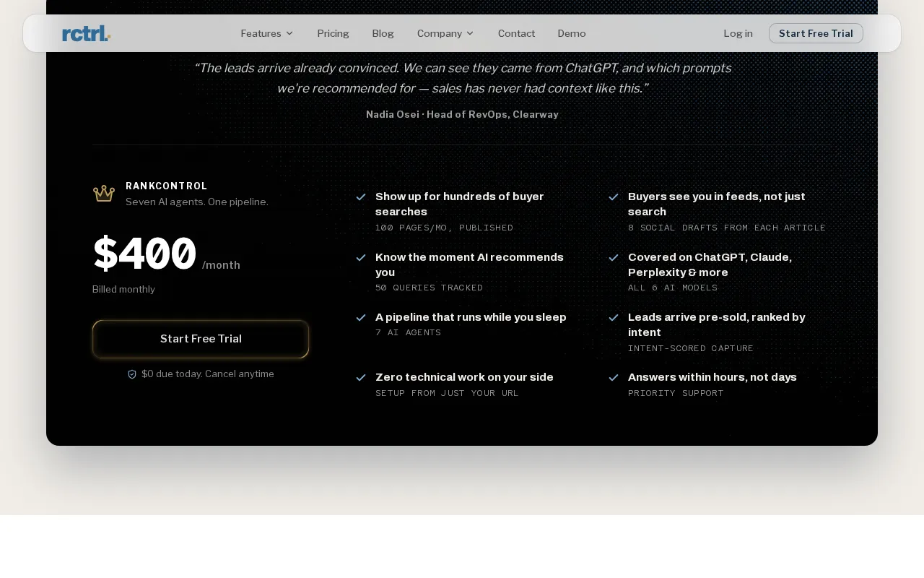This screenshot has width=924, height=578.
Task: Click the gold crown icon beside RankControl
Action: coord(104,194)
